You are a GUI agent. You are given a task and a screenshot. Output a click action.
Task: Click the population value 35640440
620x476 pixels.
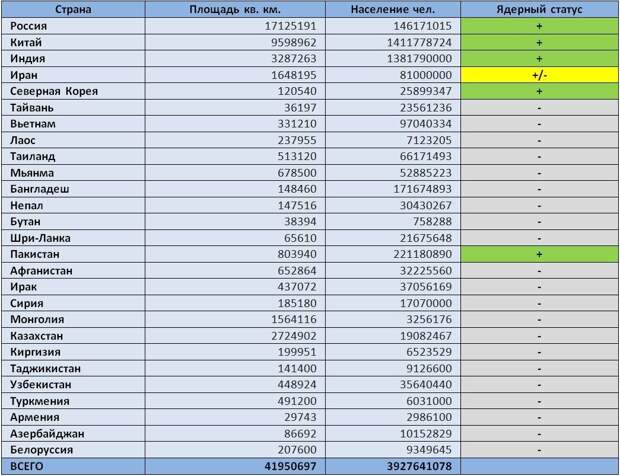click(425, 385)
